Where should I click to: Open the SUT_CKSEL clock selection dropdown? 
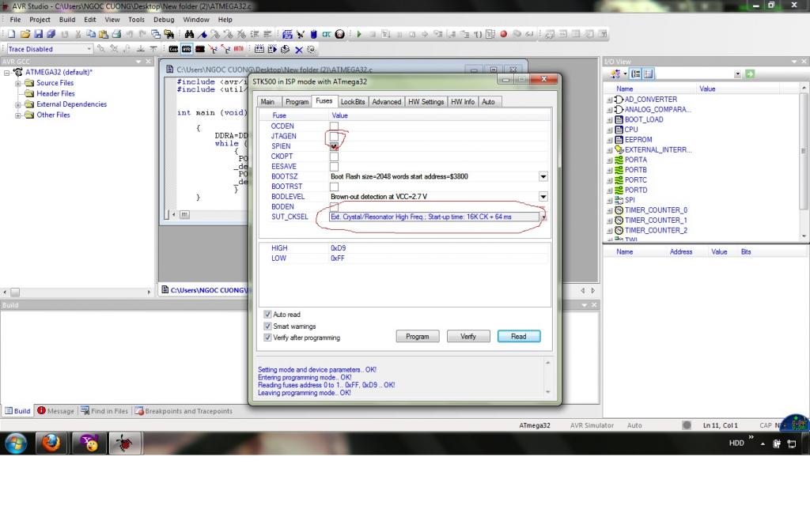click(543, 217)
